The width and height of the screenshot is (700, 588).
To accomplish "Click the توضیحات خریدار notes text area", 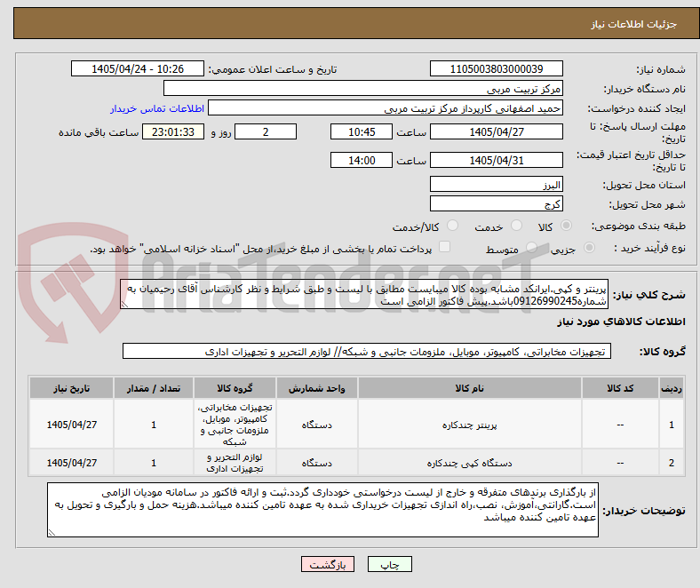I will click(322, 510).
